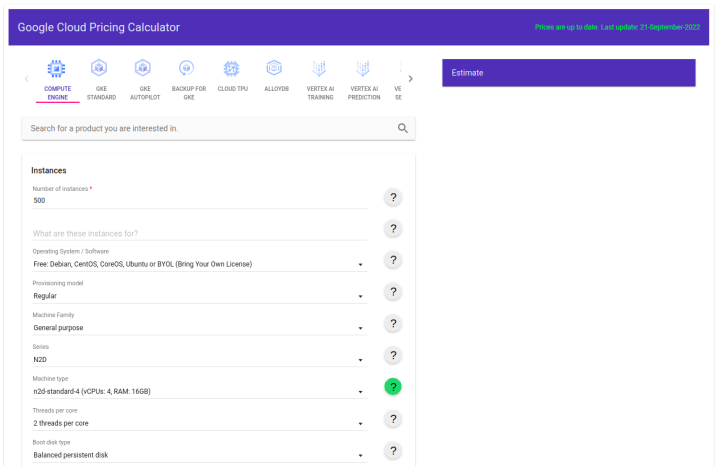
Task: Click green help icon for Machine type
Action: click(393, 387)
